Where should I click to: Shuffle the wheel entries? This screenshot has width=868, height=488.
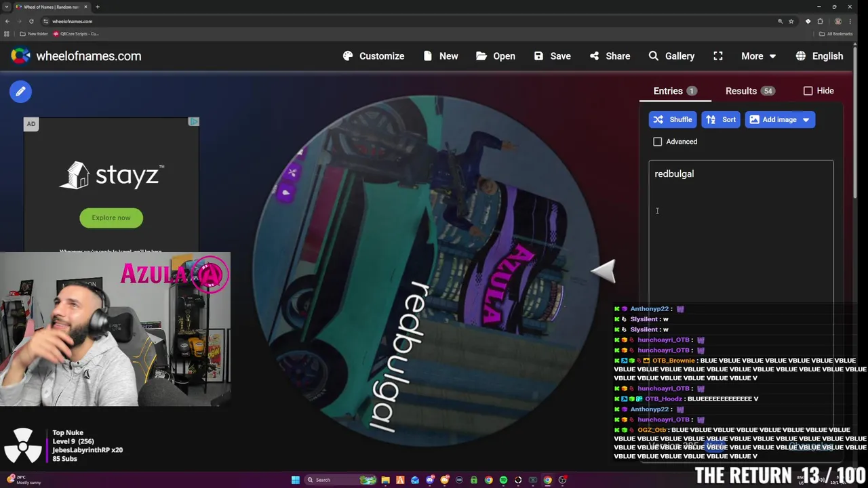(673, 119)
